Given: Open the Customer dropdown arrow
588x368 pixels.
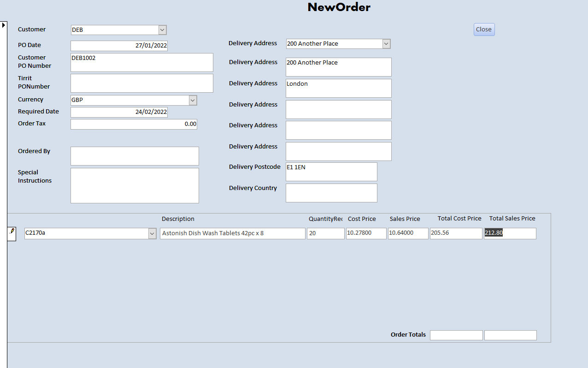Looking at the screenshot, I should click(162, 30).
